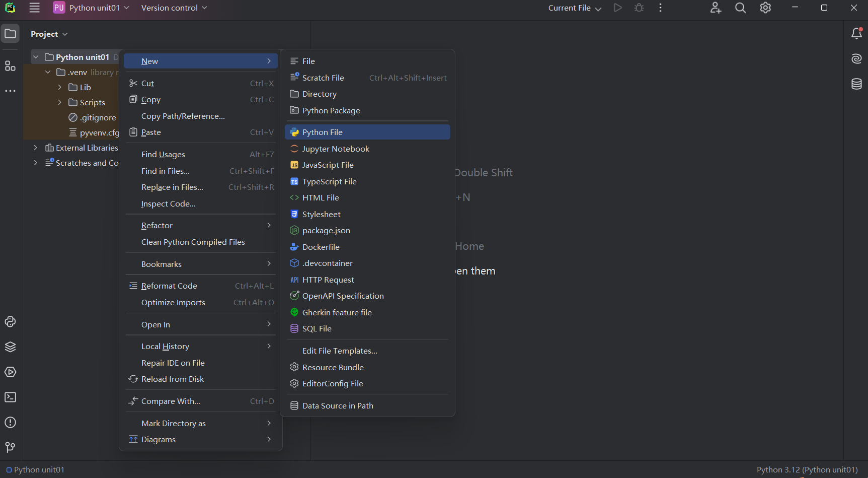Open the Version control dropdown
This screenshot has width=868, height=478.
point(174,8)
